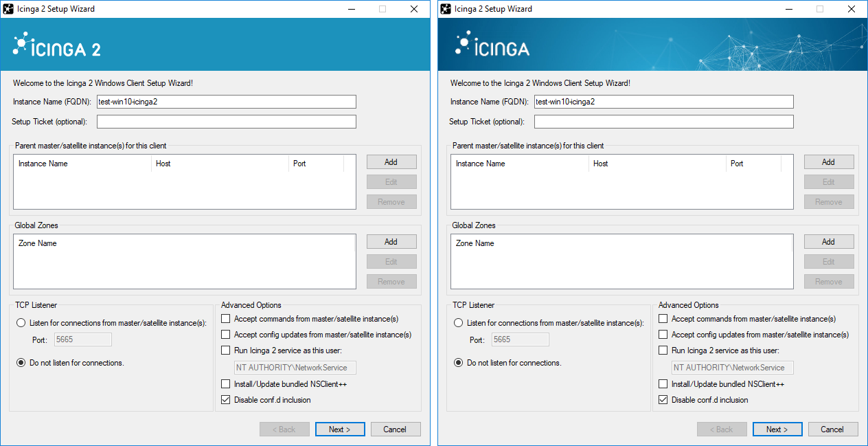Click the Host column header in the instance list
This screenshot has height=446, width=868.
220,163
